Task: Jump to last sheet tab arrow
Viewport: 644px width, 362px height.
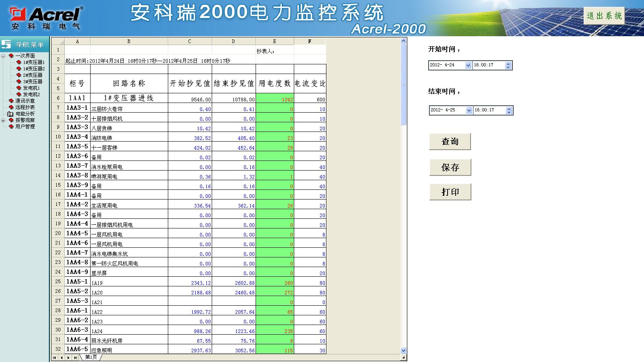Action: pos(75,358)
